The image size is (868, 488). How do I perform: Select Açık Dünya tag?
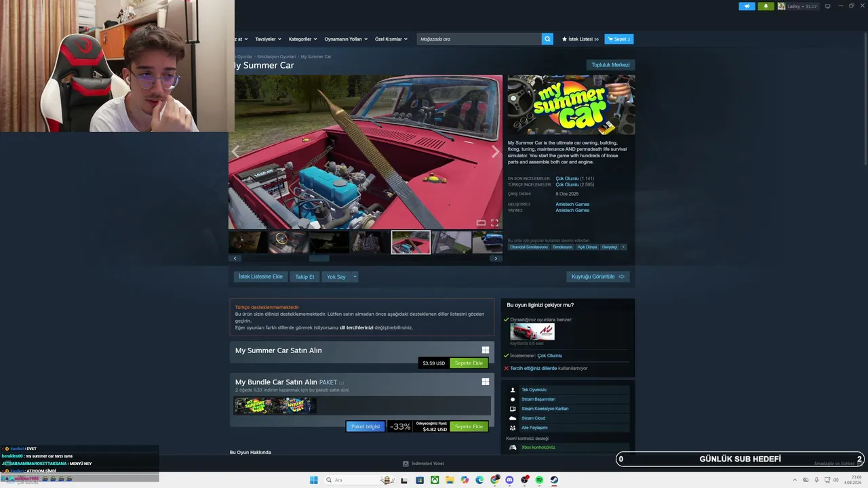click(587, 247)
